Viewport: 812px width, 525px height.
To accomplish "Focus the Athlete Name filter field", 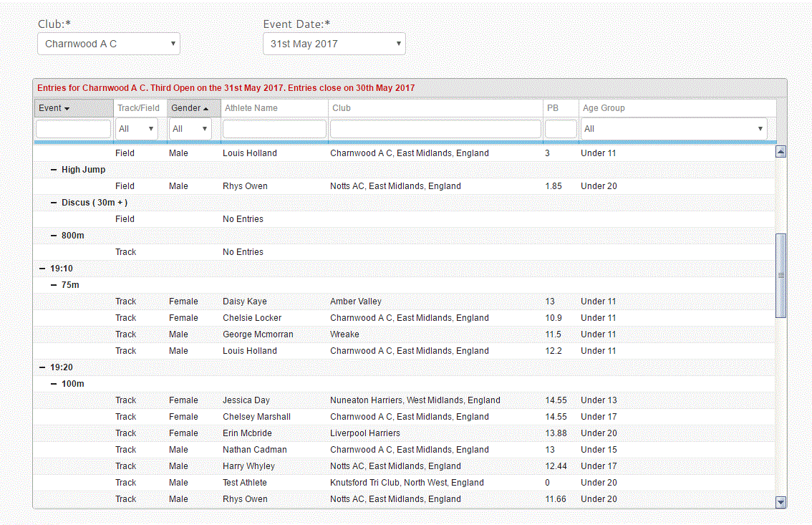I will pyautogui.click(x=274, y=129).
